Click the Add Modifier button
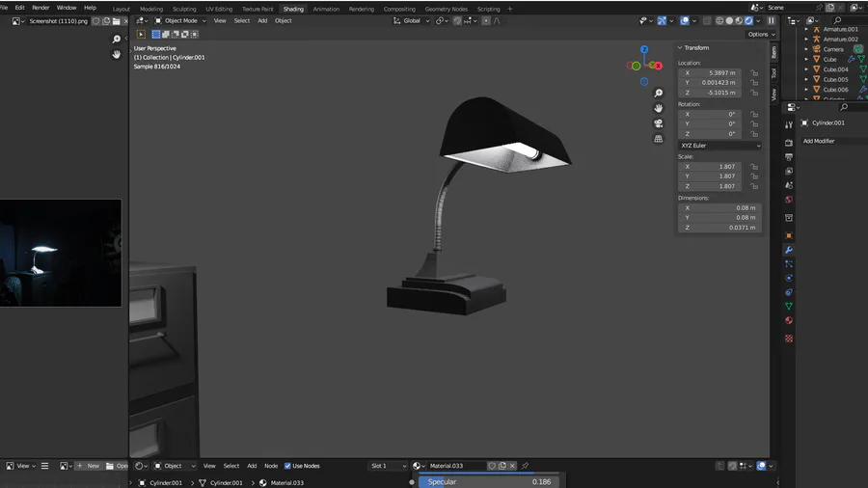This screenshot has width=868, height=488. point(819,141)
